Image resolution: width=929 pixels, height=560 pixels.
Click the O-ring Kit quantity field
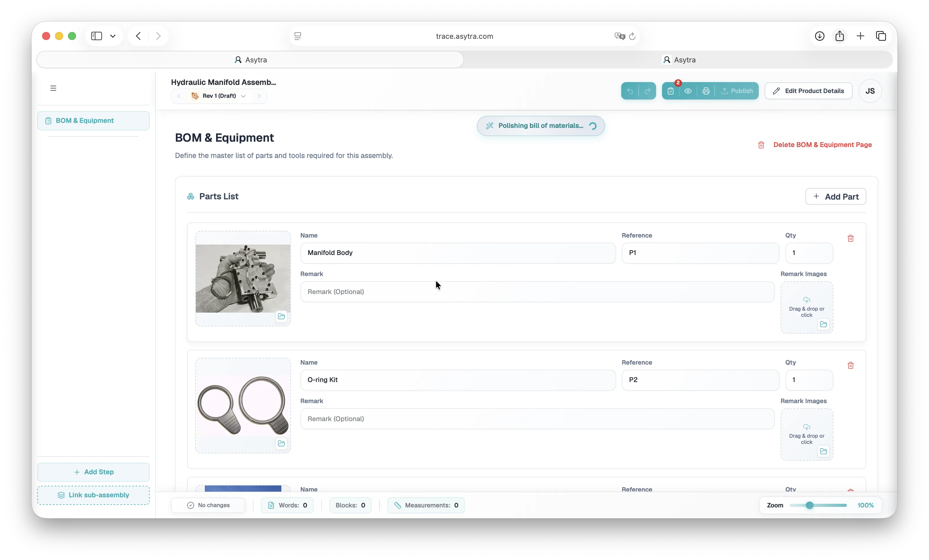tap(809, 380)
